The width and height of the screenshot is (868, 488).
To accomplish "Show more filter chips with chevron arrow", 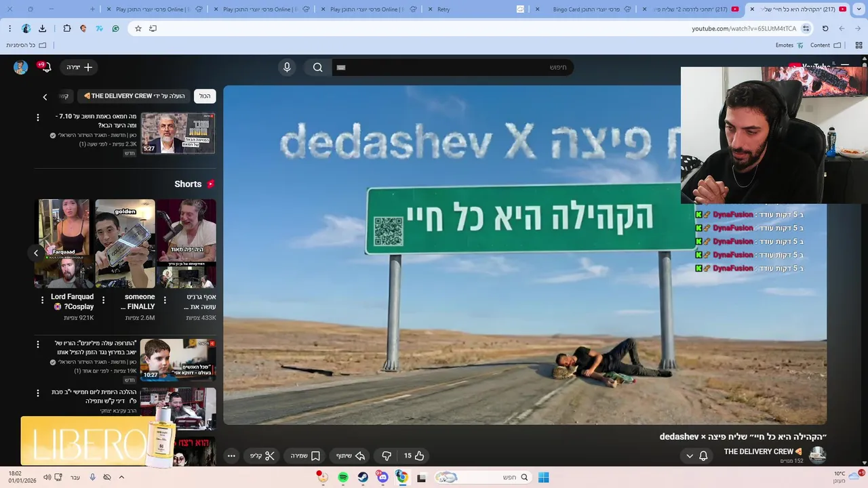I will pos(45,97).
